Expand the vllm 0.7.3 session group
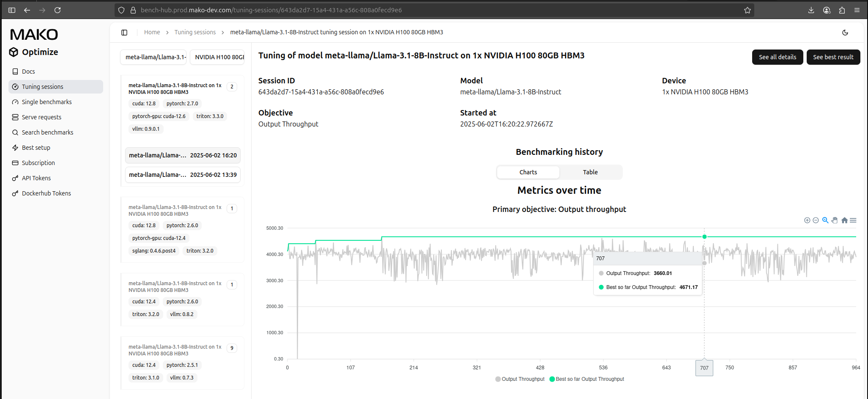The width and height of the screenshot is (868, 399). tap(182, 363)
